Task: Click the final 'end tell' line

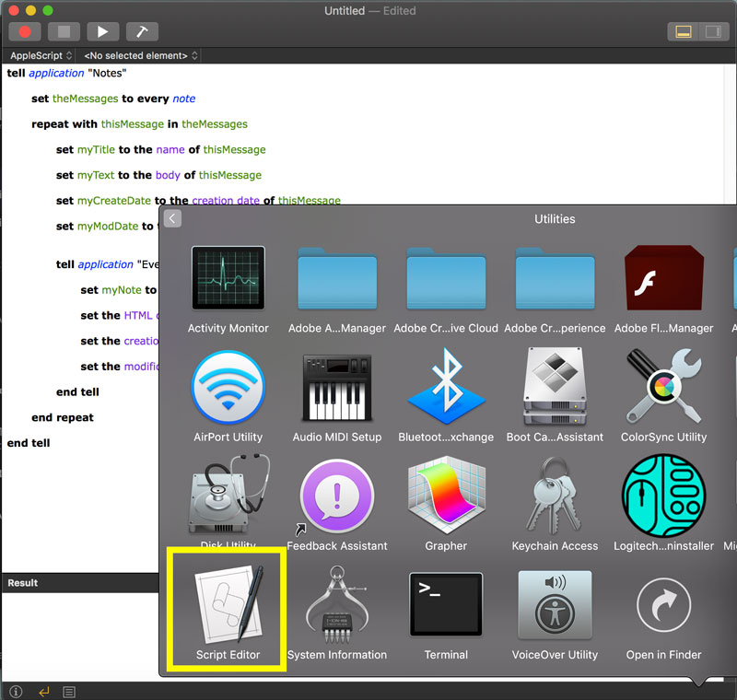Action: [x=29, y=442]
